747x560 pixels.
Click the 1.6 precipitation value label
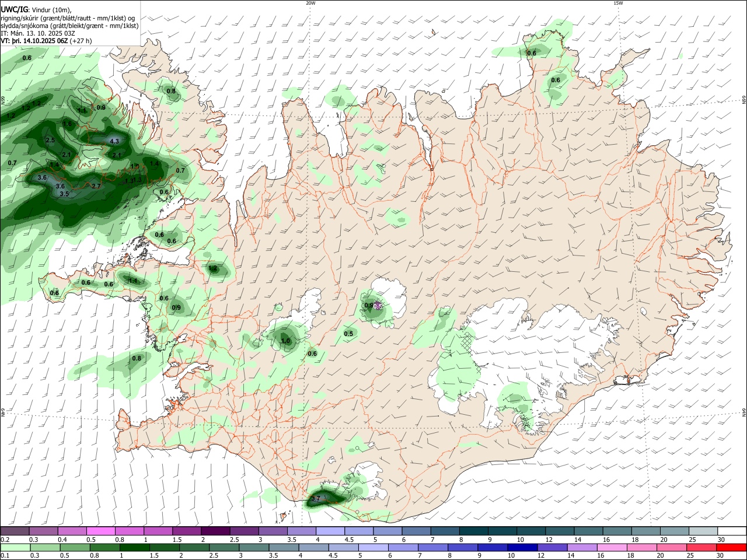coord(67,124)
